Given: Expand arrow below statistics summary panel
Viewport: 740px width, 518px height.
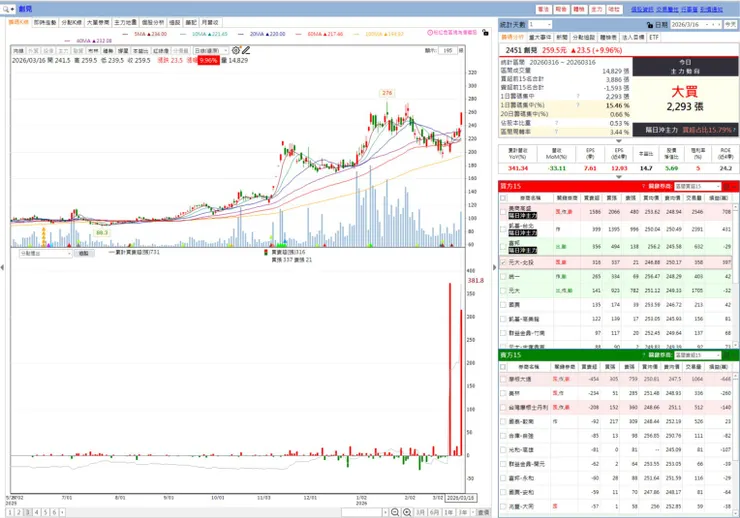Looking at the screenshot, I should click(x=619, y=141).
